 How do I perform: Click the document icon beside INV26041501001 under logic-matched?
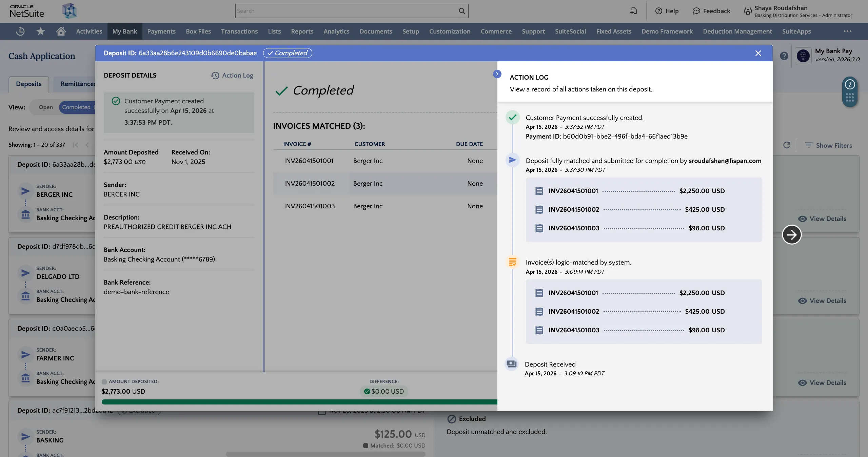pos(539,293)
